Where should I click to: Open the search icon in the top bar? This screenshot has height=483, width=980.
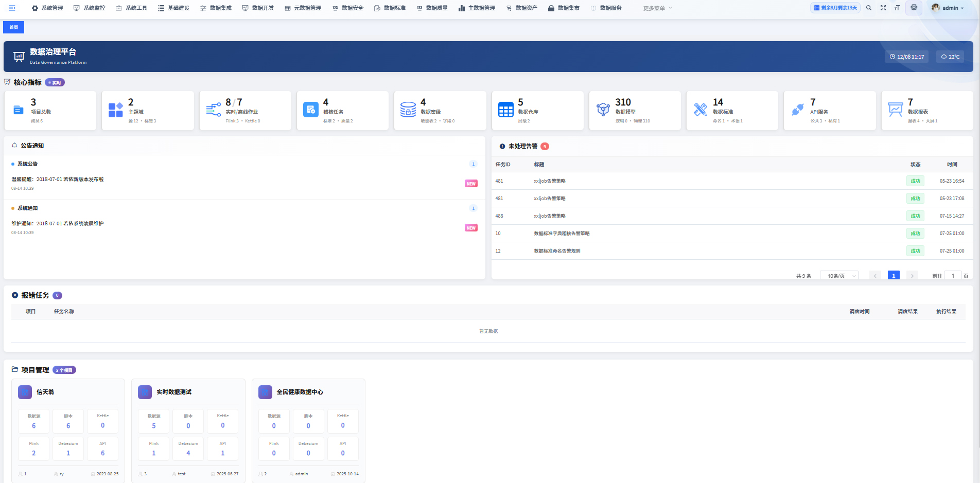pyautogui.click(x=869, y=8)
